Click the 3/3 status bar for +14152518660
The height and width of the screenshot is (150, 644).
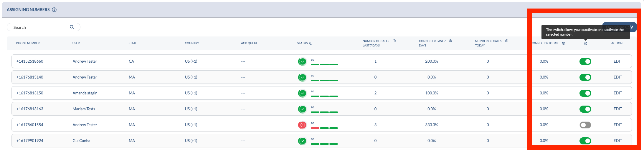(x=324, y=64)
